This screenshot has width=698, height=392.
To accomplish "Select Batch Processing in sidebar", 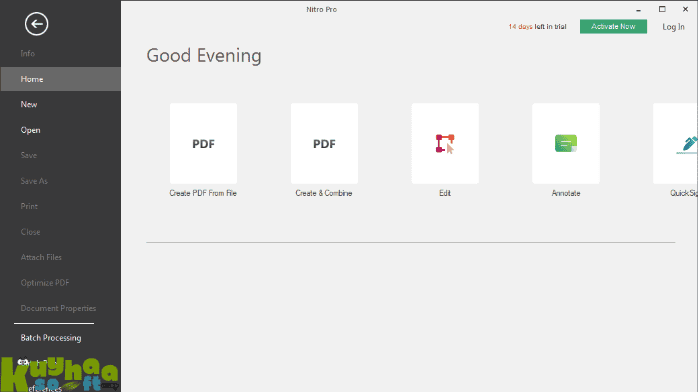I will [51, 338].
